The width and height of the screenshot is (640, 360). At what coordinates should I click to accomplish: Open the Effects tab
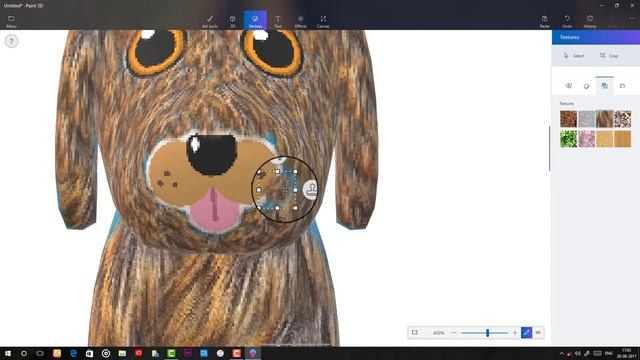coord(300,21)
